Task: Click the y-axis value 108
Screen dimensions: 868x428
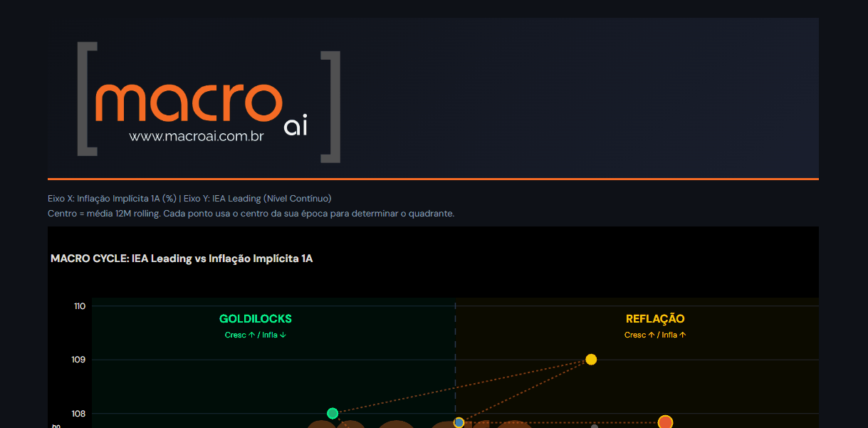Action: tap(79, 413)
